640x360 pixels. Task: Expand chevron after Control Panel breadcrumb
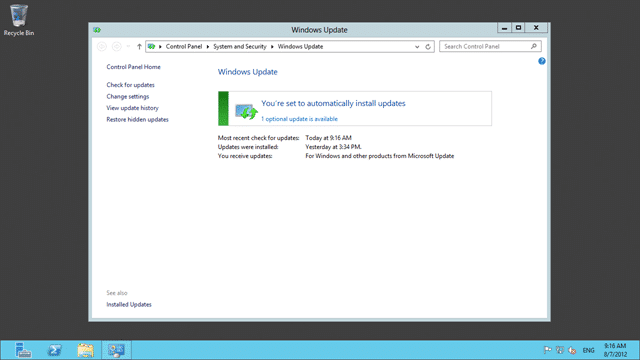pyautogui.click(x=208, y=47)
